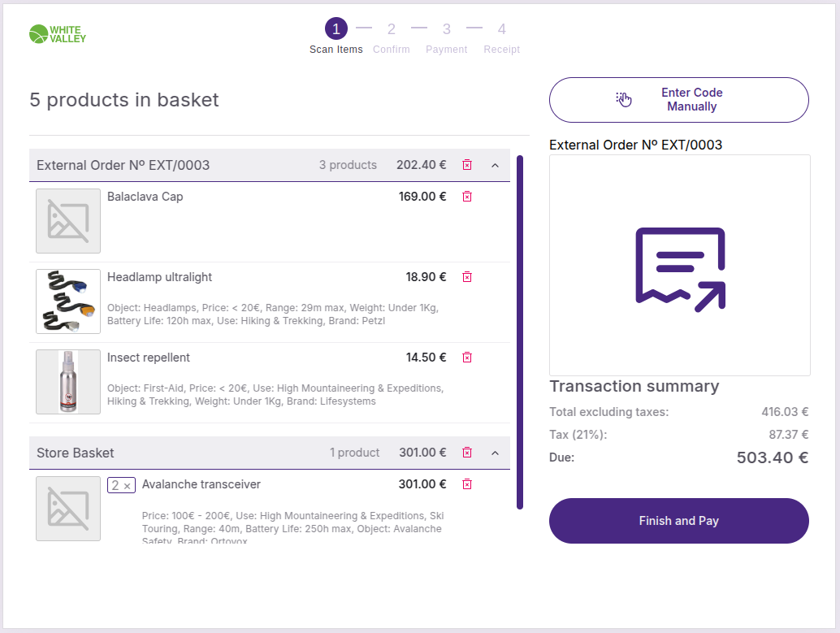Remove Headlamp ultralight from basket
This screenshot has width=840, height=633.
click(467, 277)
